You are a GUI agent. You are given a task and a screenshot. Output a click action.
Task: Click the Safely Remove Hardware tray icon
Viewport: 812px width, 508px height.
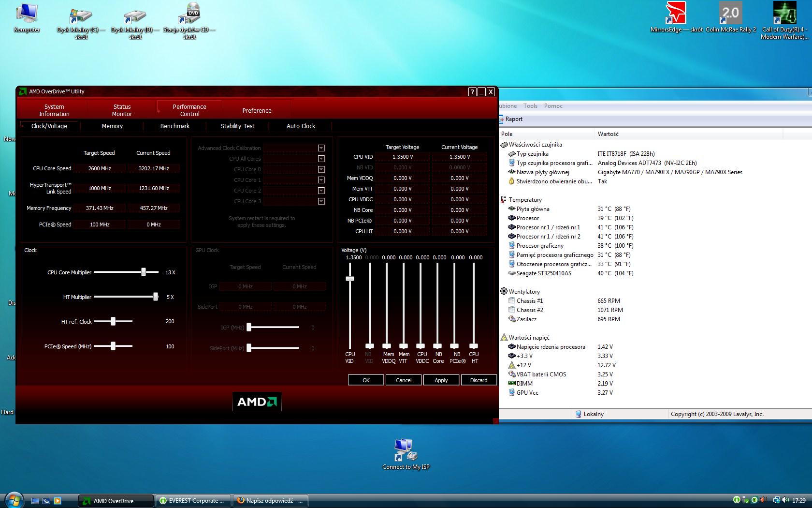click(745, 500)
